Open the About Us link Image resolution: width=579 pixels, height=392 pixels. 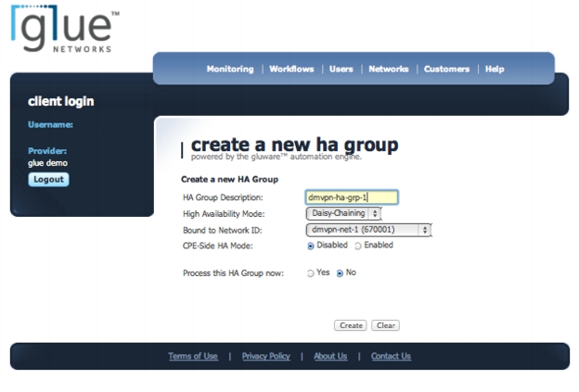[x=330, y=356]
